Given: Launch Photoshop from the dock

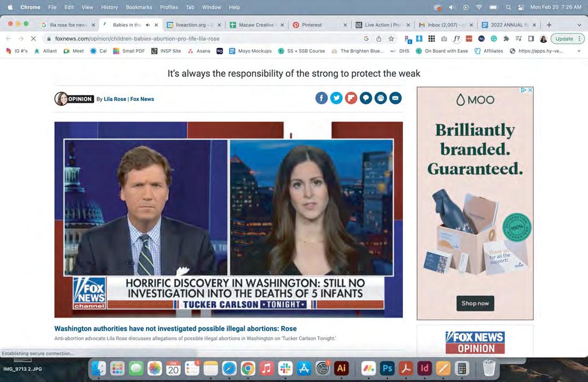Looking at the screenshot, I should point(387,368).
